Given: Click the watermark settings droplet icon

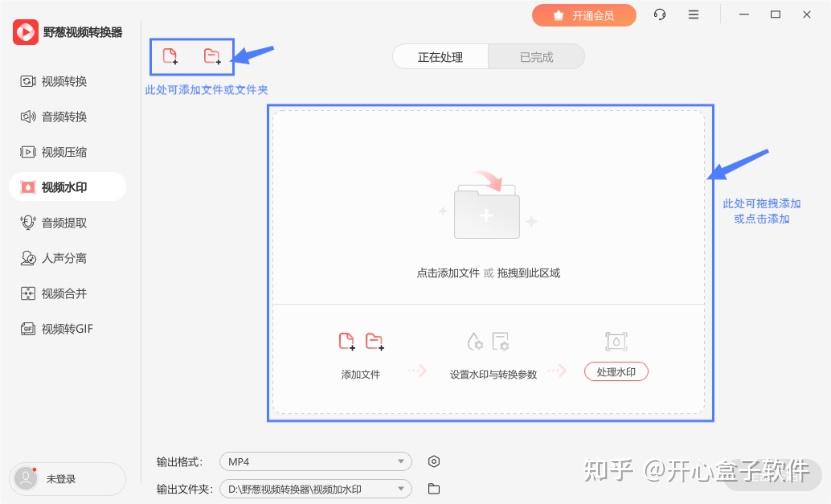Looking at the screenshot, I should [x=474, y=341].
